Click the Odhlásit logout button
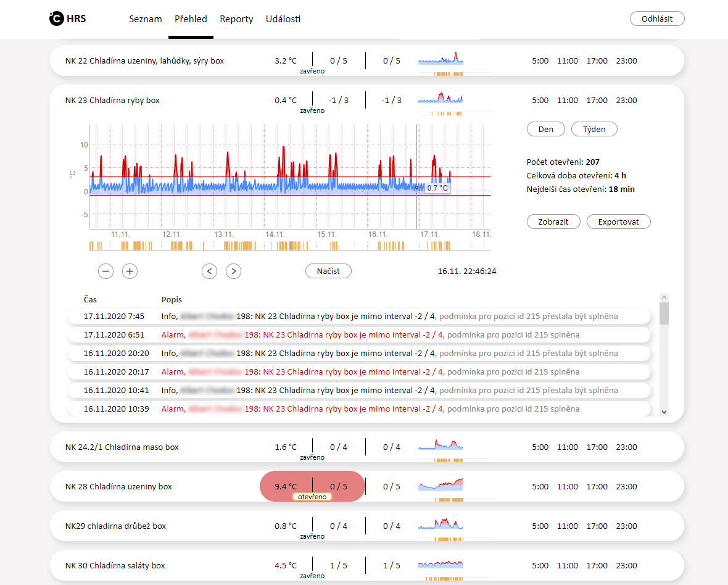 point(657,19)
